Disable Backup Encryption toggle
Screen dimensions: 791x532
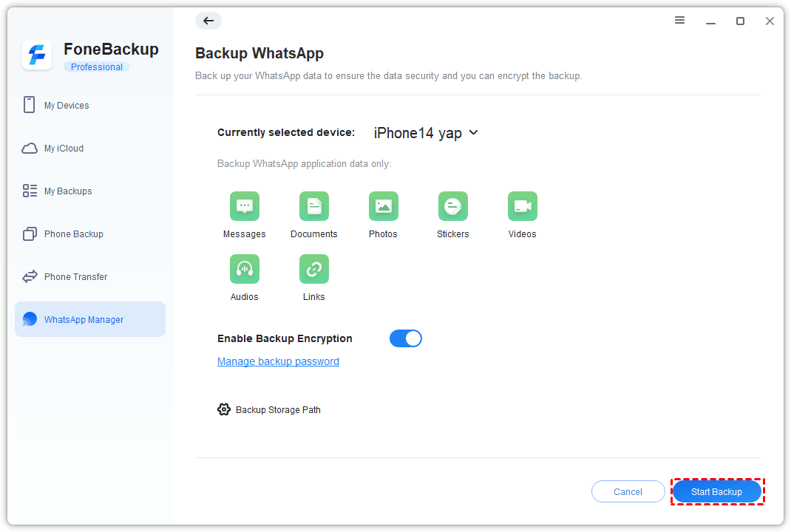click(405, 338)
